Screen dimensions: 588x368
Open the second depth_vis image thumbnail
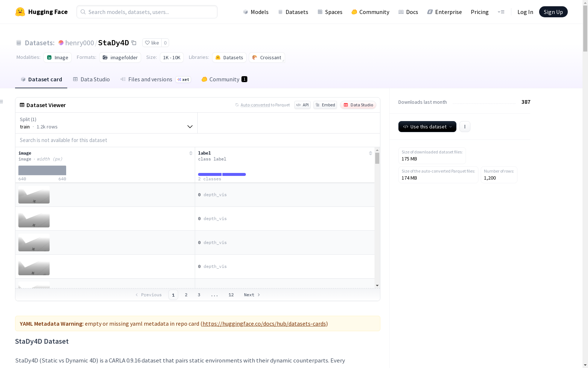point(34,219)
